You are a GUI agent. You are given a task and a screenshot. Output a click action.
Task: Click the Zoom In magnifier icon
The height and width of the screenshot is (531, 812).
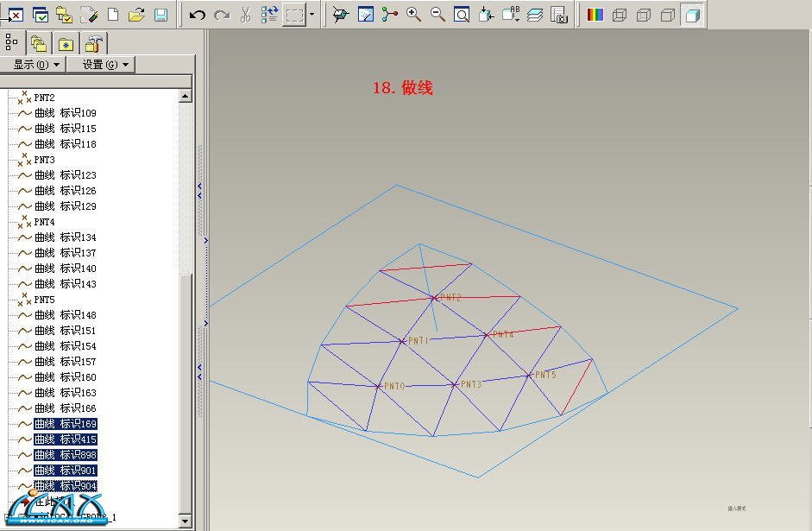tap(414, 15)
